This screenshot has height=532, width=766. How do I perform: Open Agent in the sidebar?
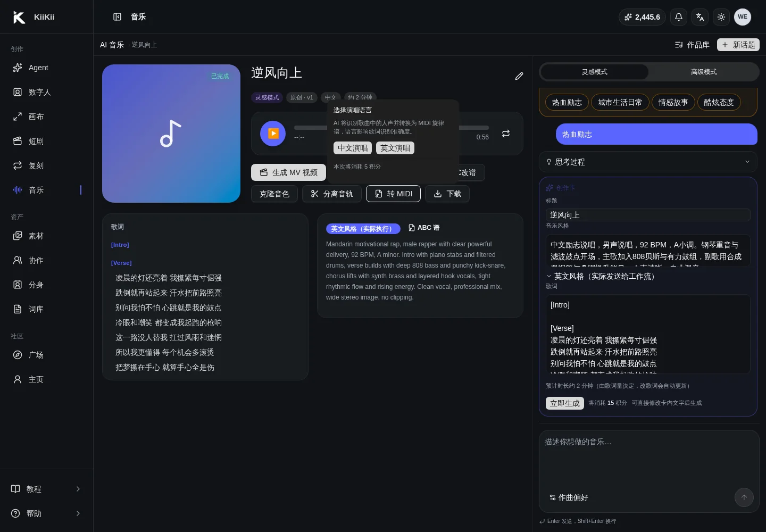point(46,68)
